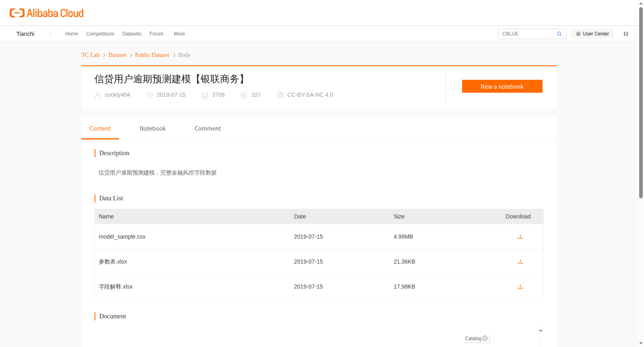The image size is (644, 347).
Task: Click the license document icon
Action: [280, 95]
